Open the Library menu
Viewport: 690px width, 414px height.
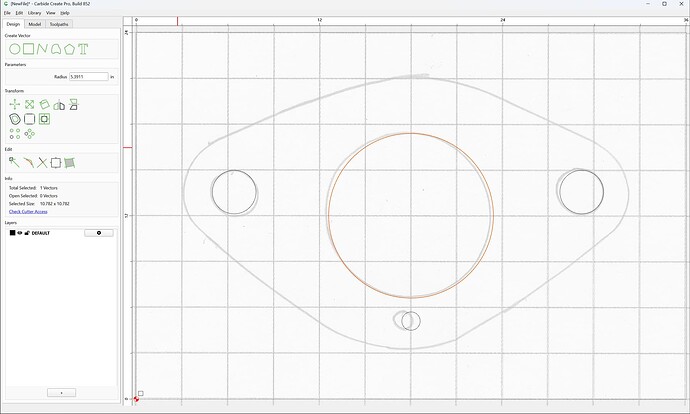34,13
